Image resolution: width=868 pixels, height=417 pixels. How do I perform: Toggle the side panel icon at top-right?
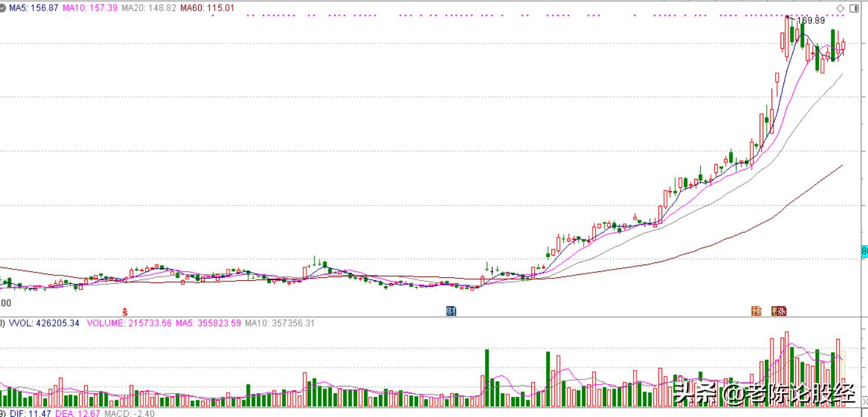(854, 8)
